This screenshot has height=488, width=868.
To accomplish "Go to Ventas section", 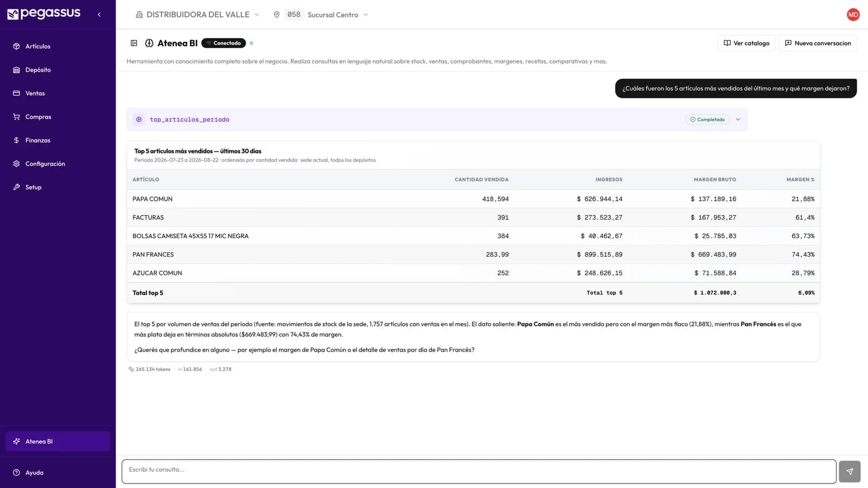I will point(58,93).
